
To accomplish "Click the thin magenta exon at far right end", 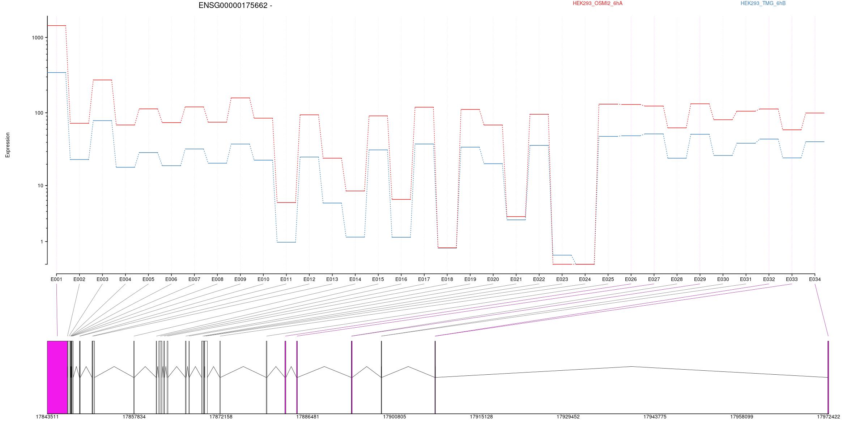I will [x=828, y=377].
